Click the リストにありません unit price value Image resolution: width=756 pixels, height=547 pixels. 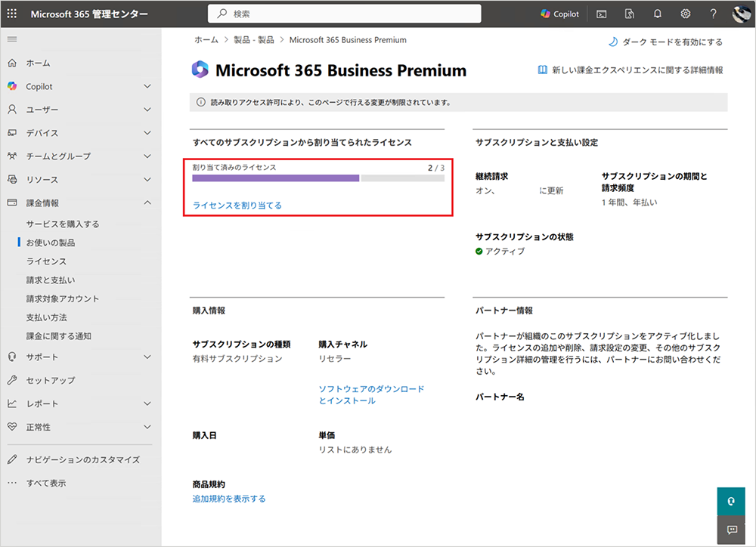[x=355, y=450]
